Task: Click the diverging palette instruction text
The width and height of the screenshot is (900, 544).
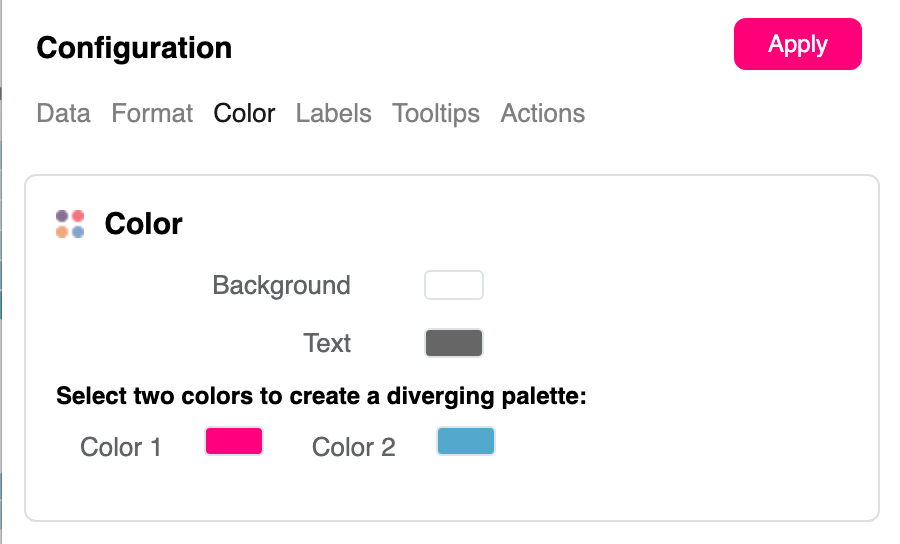Action: pyautogui.click(x=320, y=396)
